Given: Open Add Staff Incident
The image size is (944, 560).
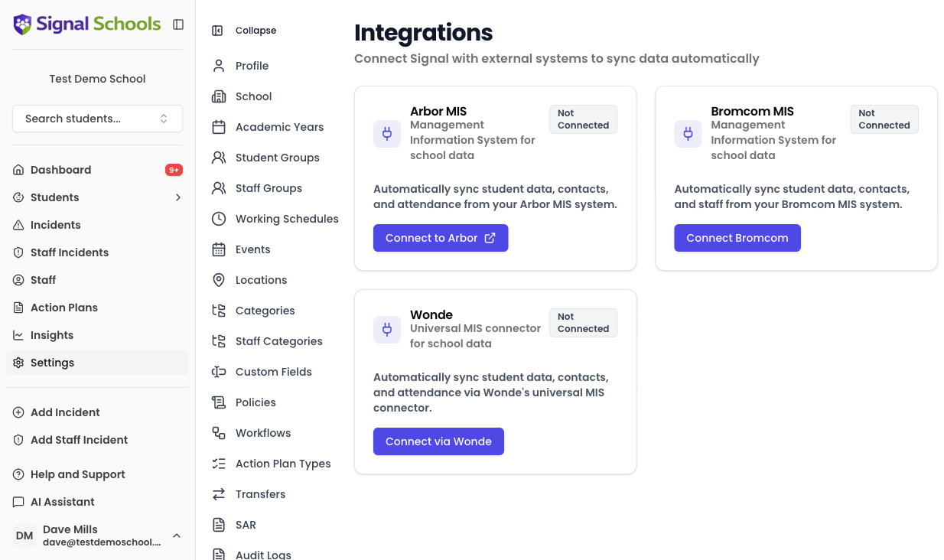Looking at the screenshot, I should [97, 440].
